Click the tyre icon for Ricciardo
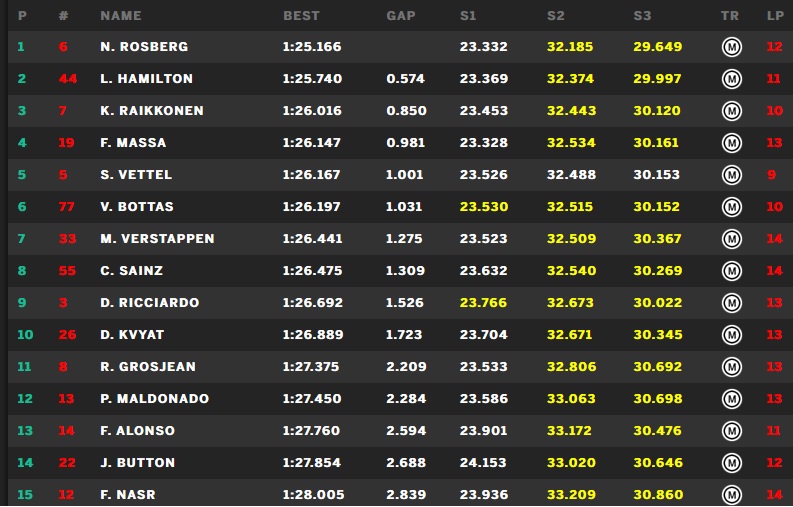793x507 pixels. pyautogui.click(x=731, y=303)
